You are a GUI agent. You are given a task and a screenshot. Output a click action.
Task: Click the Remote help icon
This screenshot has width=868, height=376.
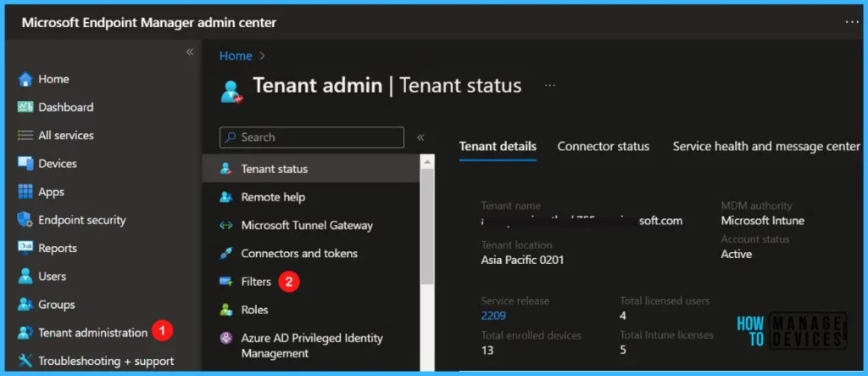click(x=225, y=198)
